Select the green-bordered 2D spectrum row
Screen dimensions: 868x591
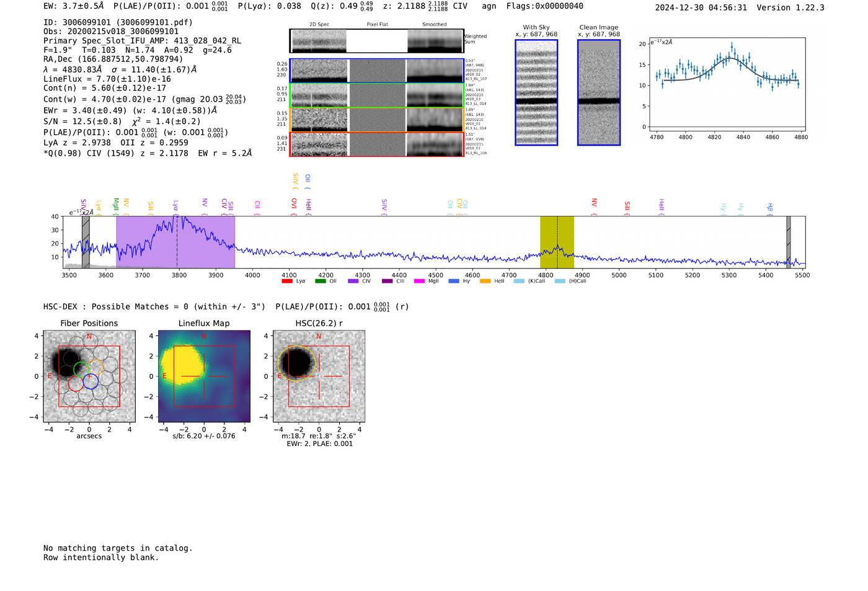point(377,96)
